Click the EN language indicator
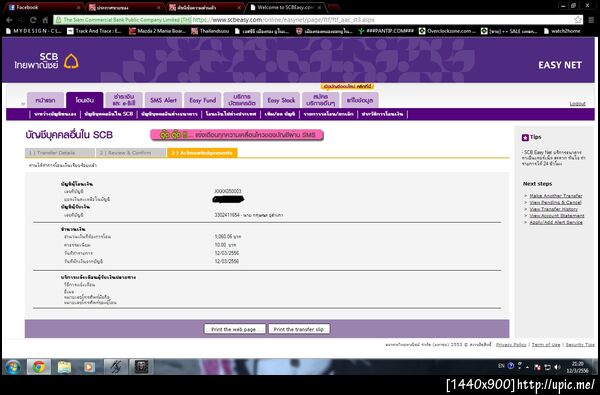 point(501,366)
